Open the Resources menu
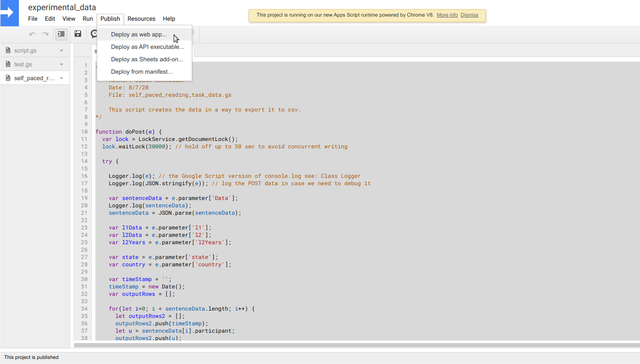Screen dimensions: 640x364 pos(141,19)
